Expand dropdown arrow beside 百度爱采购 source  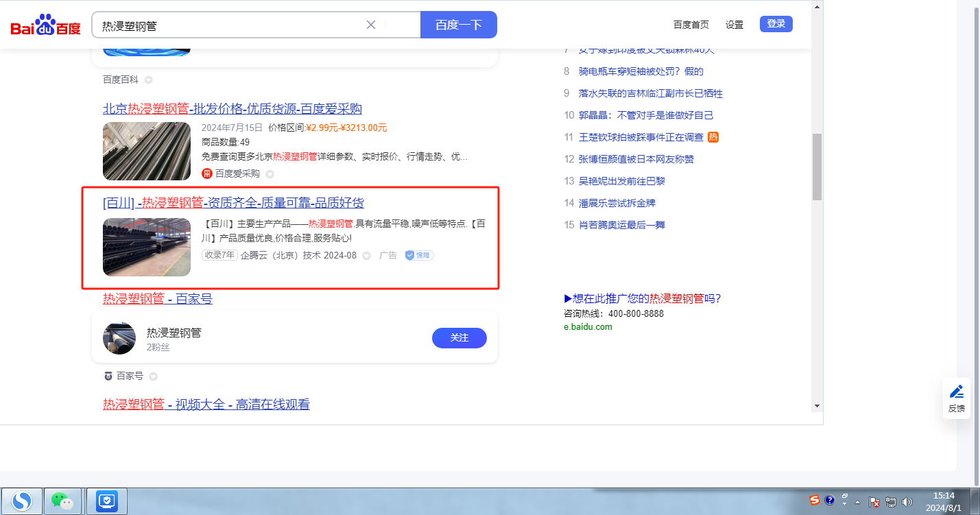[x=270, y=174]
